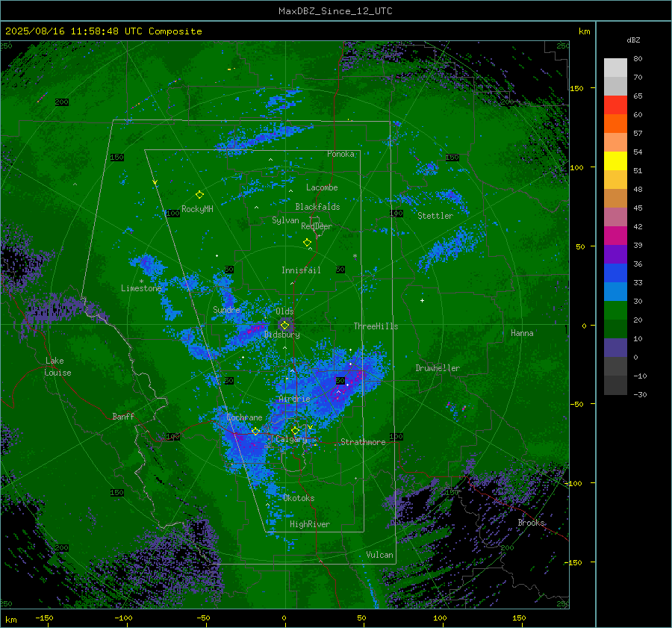Select the orange swatch below red in legend

615,123
